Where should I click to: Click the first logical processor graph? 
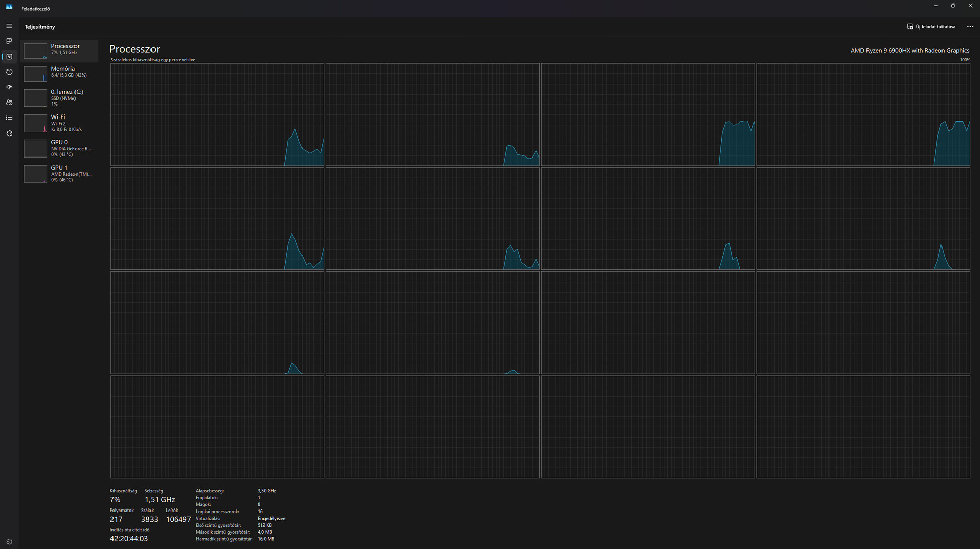click(217, 114)
